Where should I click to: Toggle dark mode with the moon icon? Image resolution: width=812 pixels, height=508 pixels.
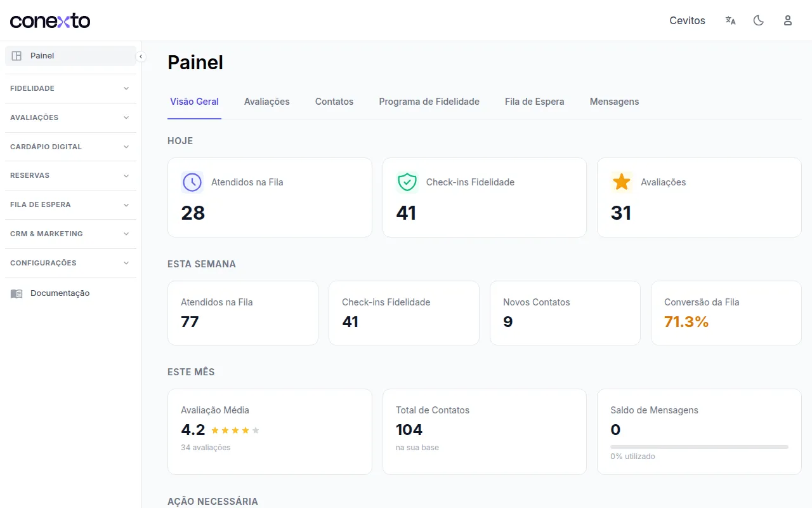pos(758,20)
